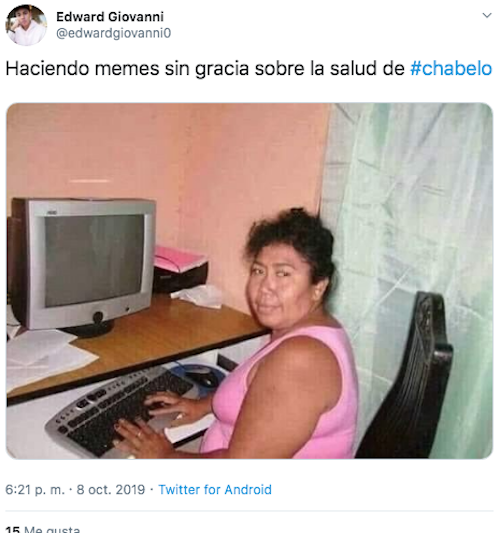Expand the tweet options chevron
This screenshot has width=500, height=533.
coord(487,15)
